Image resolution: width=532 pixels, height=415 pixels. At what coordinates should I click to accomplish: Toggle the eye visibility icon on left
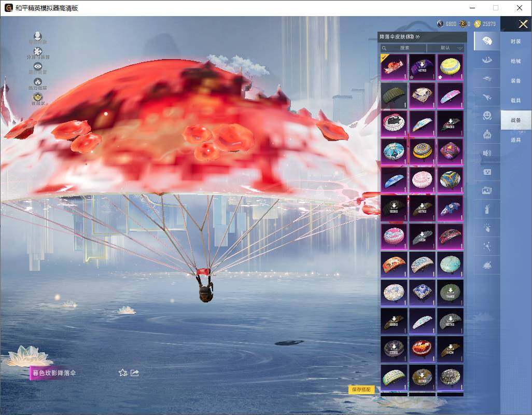(38, 66)
